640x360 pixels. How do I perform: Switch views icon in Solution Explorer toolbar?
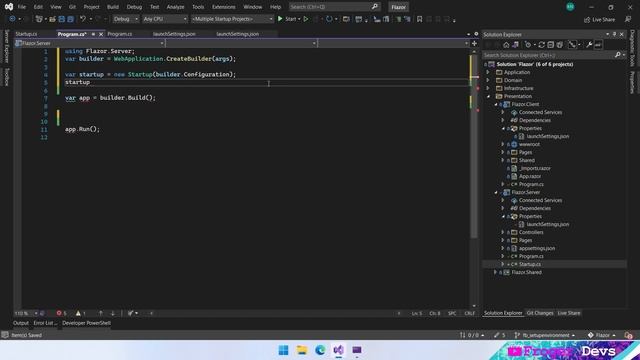click(516, 45)
